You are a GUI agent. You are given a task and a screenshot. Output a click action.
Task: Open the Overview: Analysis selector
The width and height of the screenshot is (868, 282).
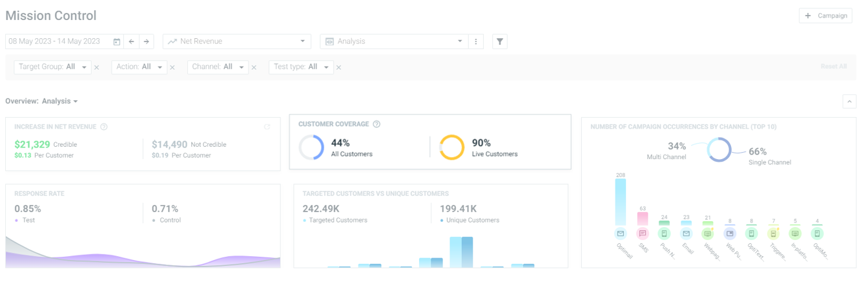click(41, 102)
